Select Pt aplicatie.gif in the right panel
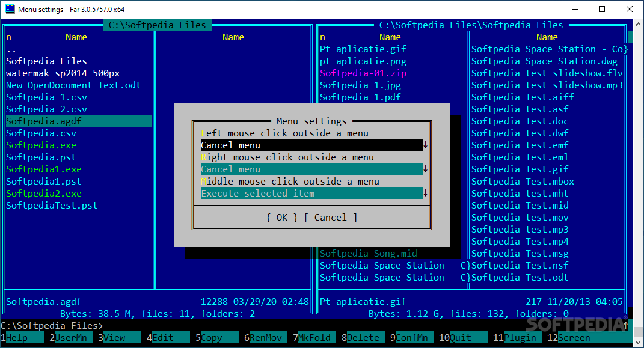This screenshot has height=348, width=644. click(363, 49)
